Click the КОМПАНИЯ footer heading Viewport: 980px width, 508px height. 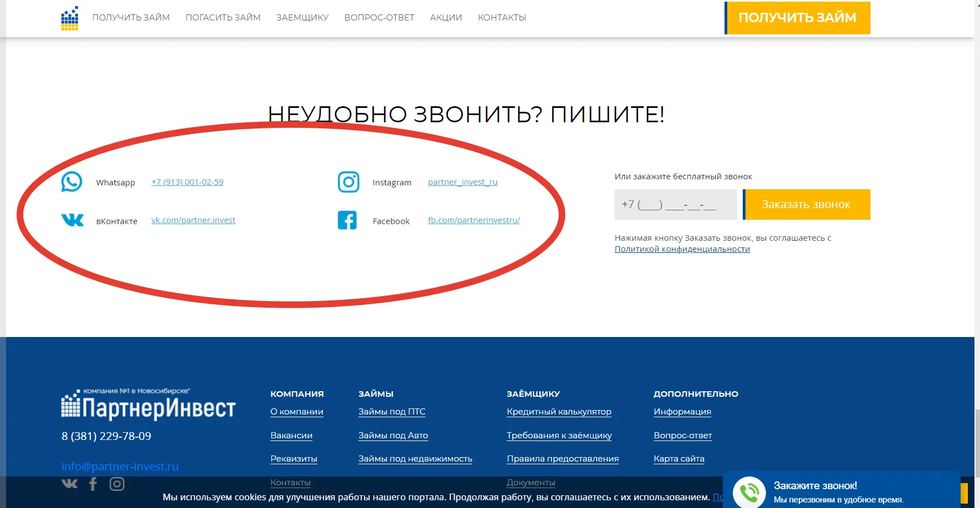pyautogui.click(x=297, y=394)
